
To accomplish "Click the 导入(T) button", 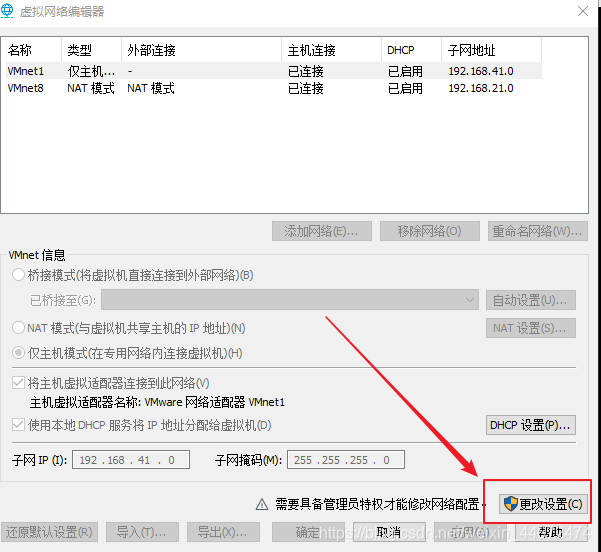I will [x=142, y=532].
